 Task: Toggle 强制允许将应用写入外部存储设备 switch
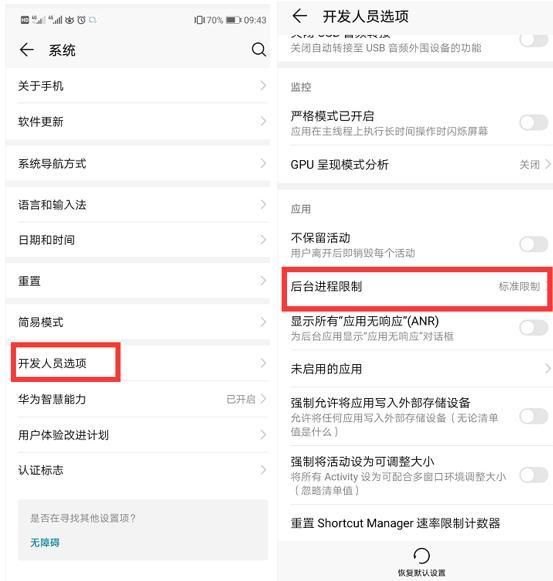point(534,416)
